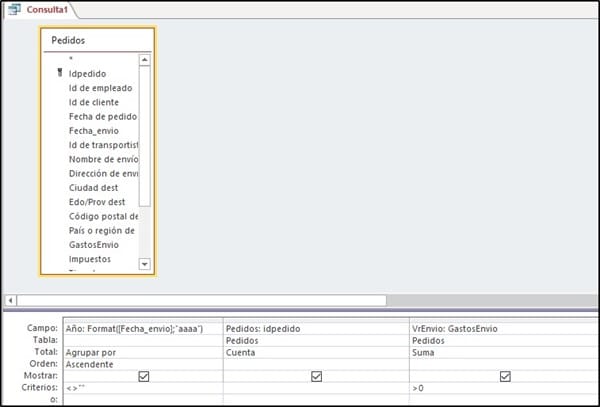Select the Id de empleado field
The height and width of the screenshot is (407, 600).
click(x=100, y=88)
